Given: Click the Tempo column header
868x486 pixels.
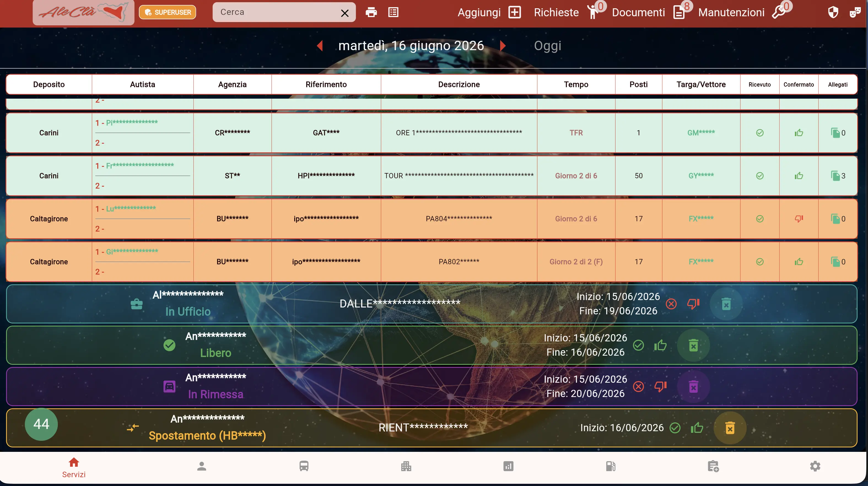Looking at the screenshot, I should tap(576, 84).
